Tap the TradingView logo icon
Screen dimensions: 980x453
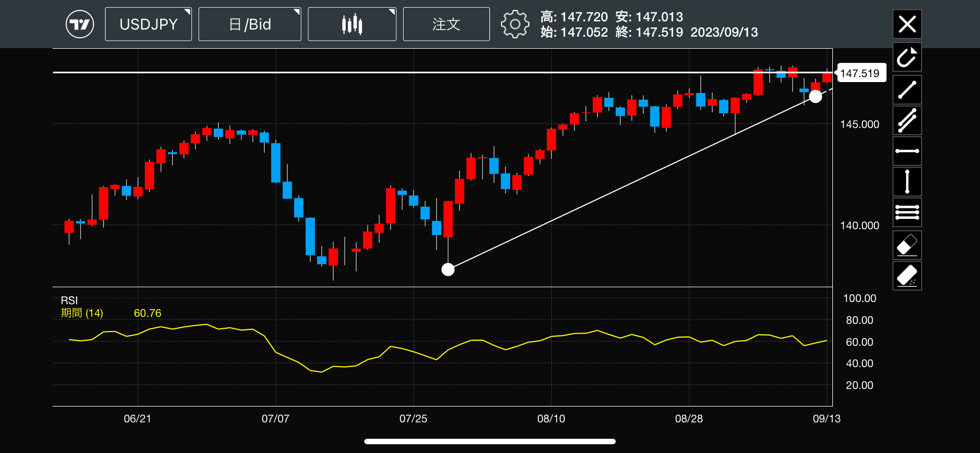80,24
